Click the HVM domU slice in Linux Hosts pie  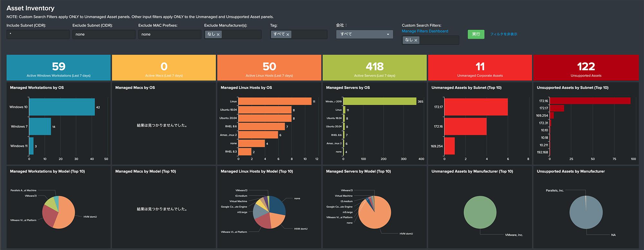pyautogui.click(x=277, y=221)
